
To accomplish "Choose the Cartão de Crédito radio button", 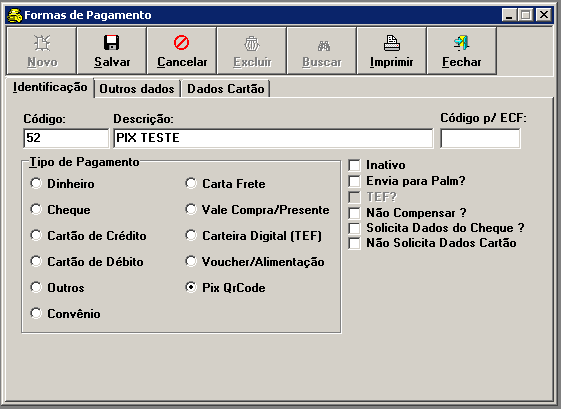I will tap(36, 235).
